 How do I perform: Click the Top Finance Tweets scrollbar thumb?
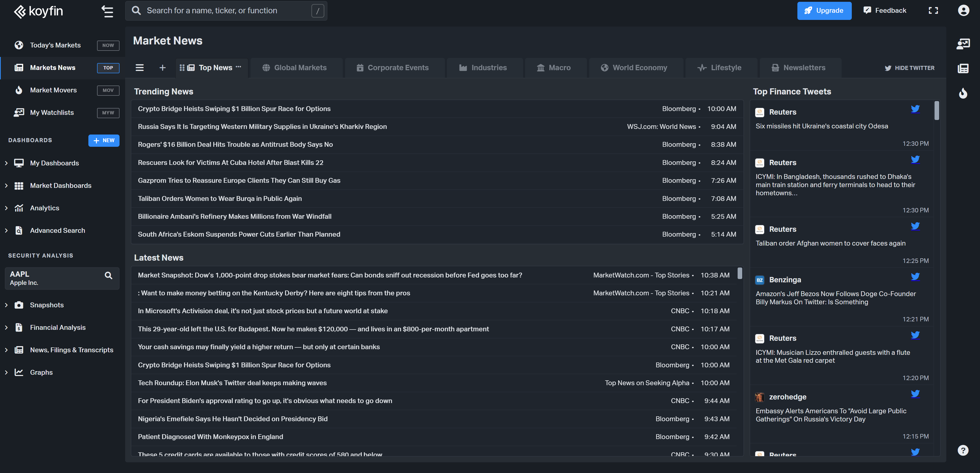click(937, 110)
